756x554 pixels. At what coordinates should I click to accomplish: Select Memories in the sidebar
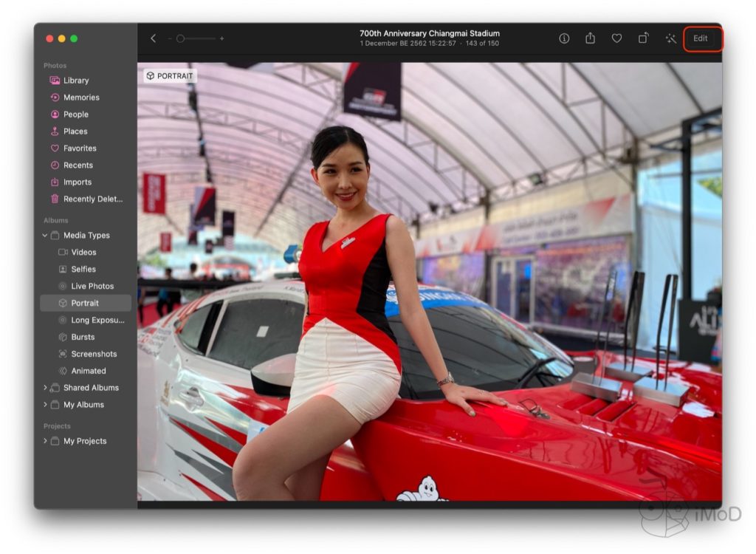(x=81, y=98)
